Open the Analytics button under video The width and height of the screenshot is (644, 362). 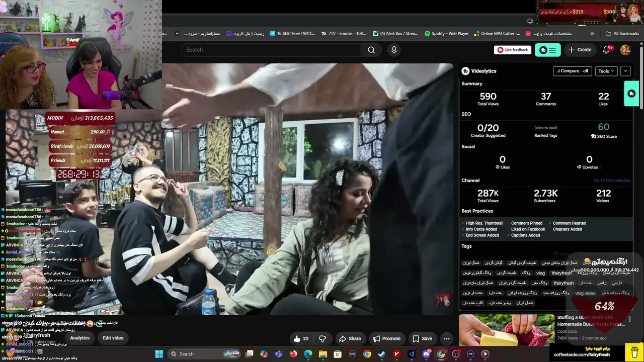click(79, 338)
